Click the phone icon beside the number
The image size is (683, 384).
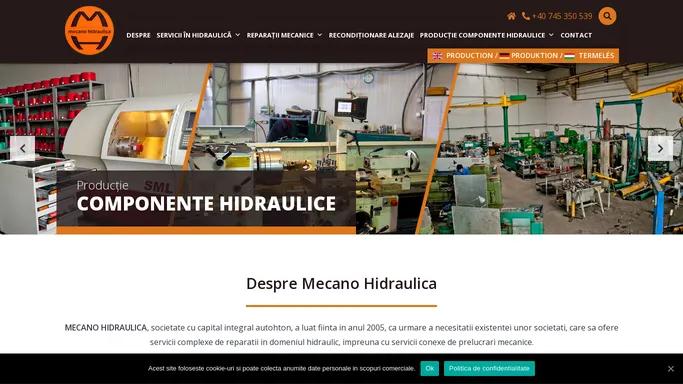click(526, 16)
